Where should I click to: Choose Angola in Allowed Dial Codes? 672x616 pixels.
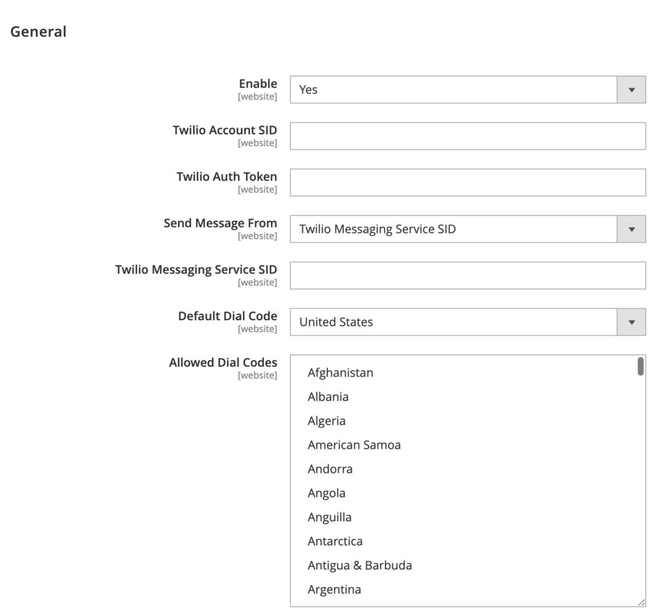[x=327, y=493]
